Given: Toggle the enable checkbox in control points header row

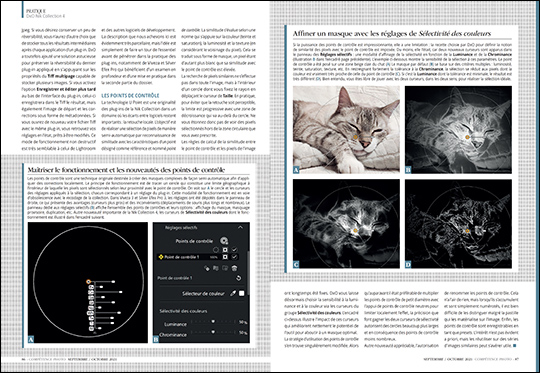Looking at the screenshot, I should [x=235, y=249].
